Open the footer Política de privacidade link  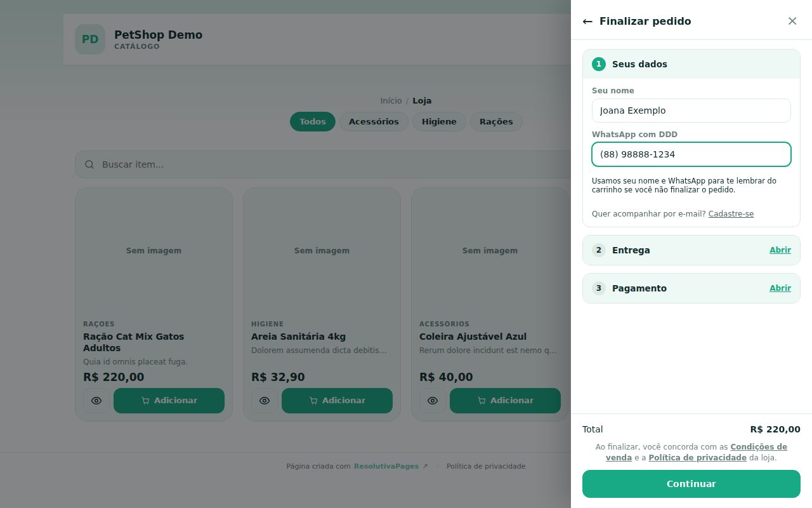[x=486, y=466]
